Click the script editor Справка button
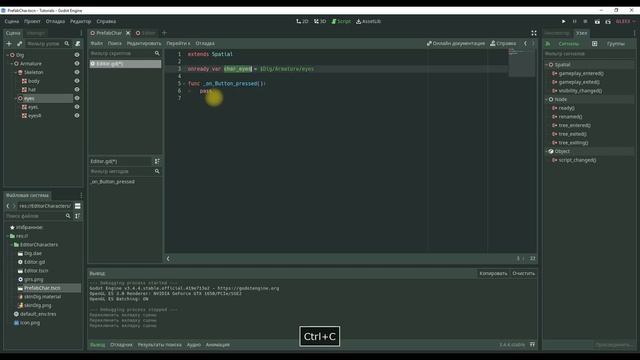The width and height of the screenshot is (640, 360). tap(503, 43)
